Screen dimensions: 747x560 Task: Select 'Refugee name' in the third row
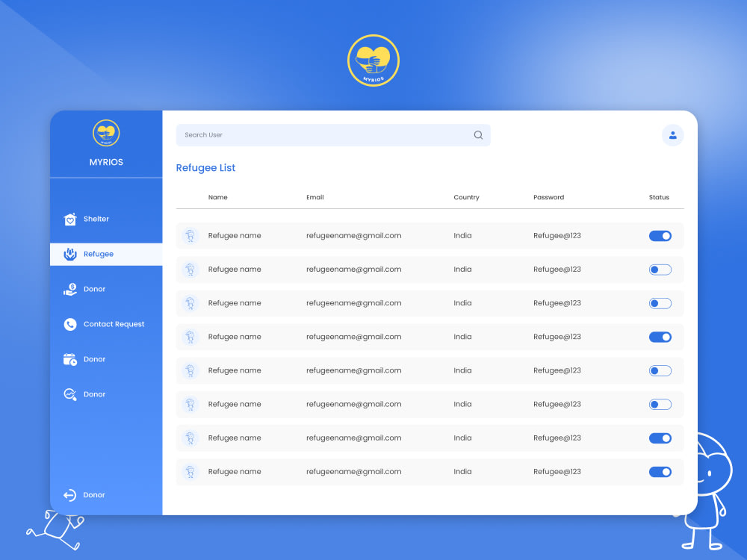tap(235, 303)
